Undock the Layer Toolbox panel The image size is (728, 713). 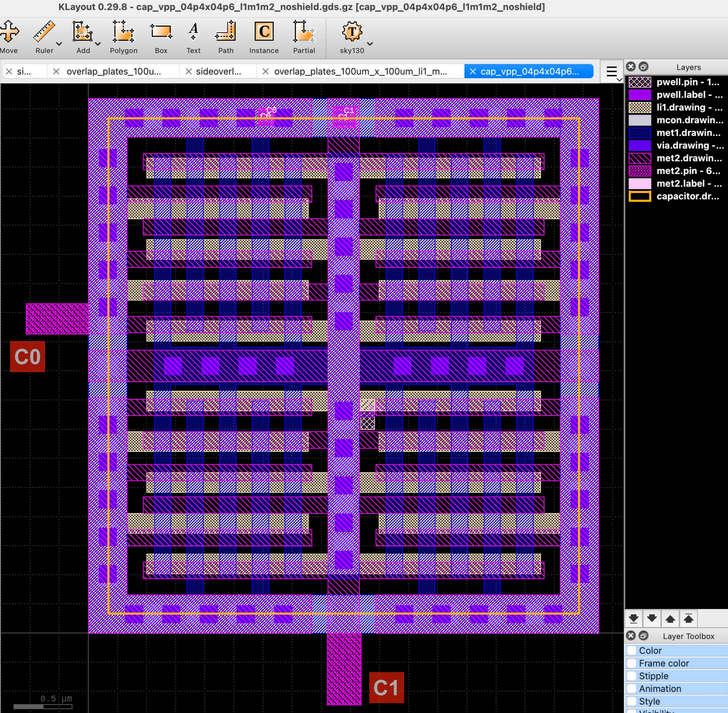(643, 636)
